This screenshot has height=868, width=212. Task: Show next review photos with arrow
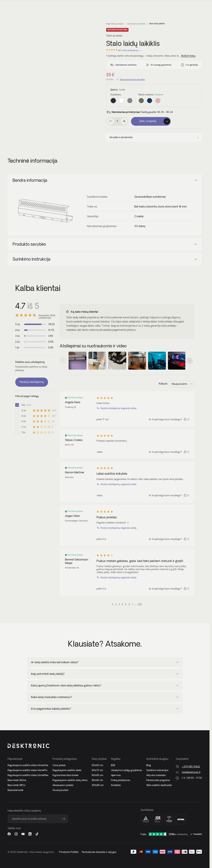click(x=190, y=361)
